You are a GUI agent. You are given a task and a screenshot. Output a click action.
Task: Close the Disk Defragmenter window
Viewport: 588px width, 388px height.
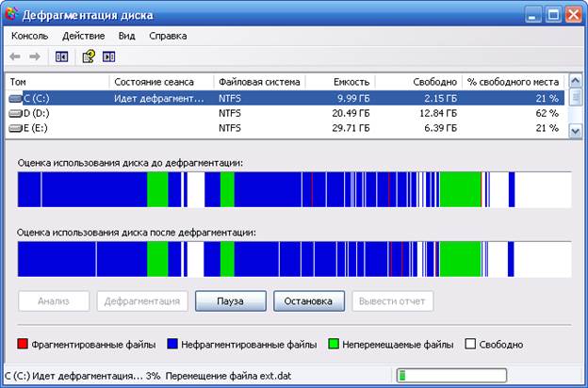click(x=573, y=15)
